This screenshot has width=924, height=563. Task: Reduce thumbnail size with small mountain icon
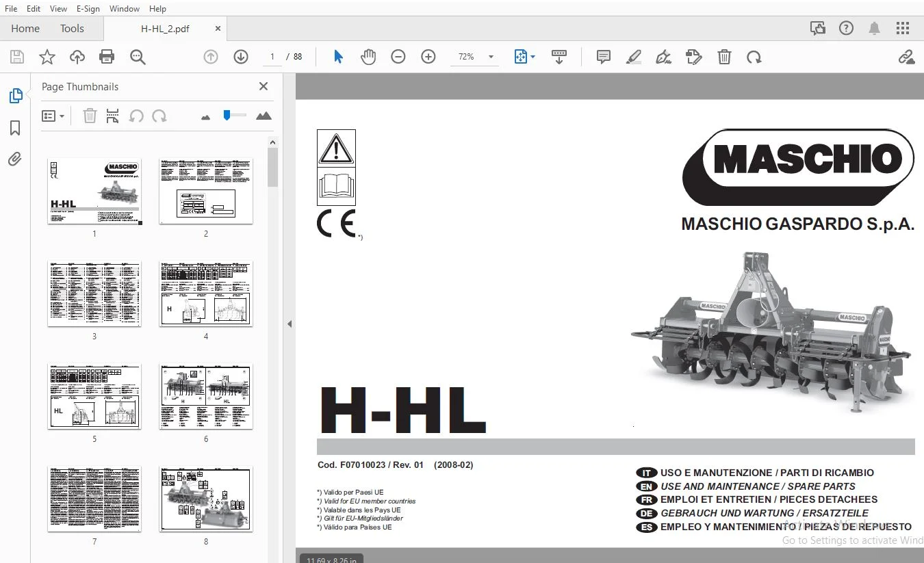coord(205,117)
